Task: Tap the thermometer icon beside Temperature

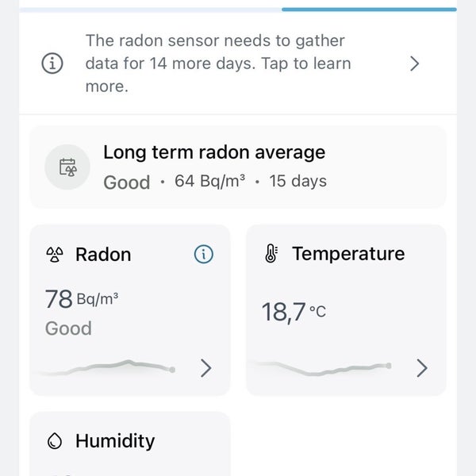Action: tap(271, 254)
